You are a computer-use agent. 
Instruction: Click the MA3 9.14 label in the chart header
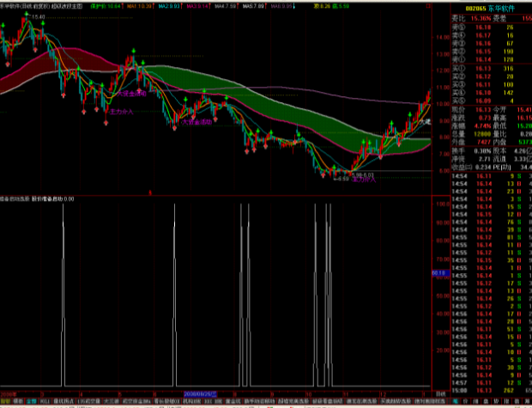click(x=196, y=6)
